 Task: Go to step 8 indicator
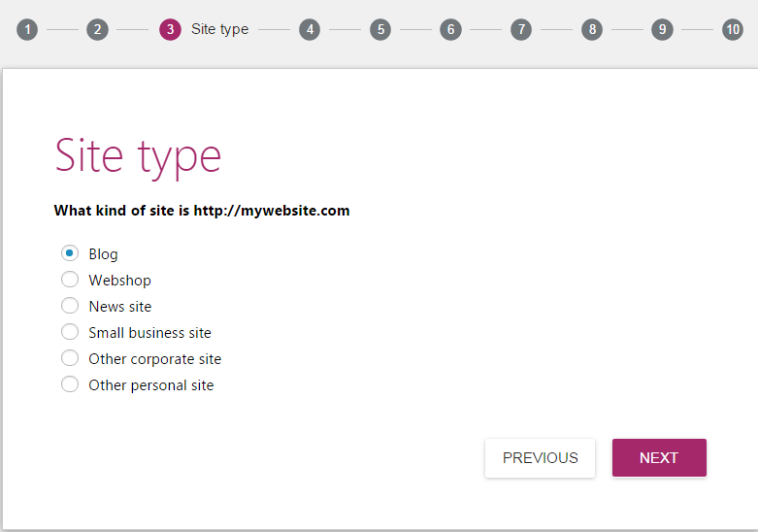pyautogui.click(x=591, y=29)
